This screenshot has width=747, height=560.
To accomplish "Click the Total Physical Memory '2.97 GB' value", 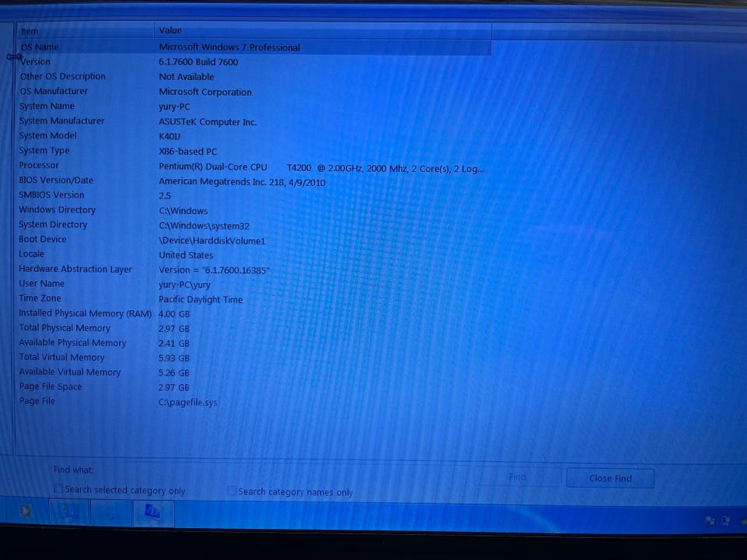I will point(174,328).
